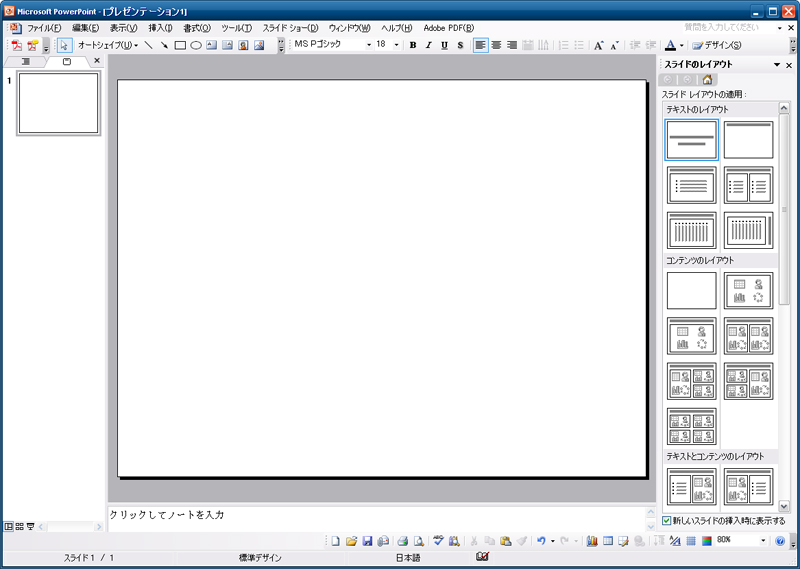Save the presentation with floppy icon

coord(367,541)
